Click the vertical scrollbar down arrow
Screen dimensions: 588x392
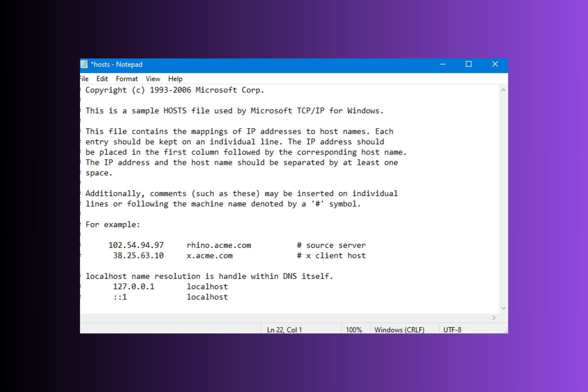(x=503, y=308)
